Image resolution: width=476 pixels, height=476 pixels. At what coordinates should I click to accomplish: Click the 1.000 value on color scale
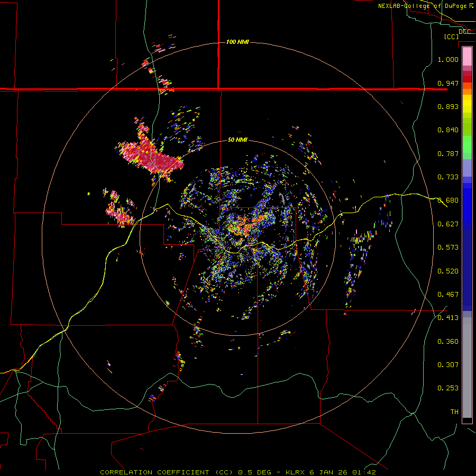point(448,59)
